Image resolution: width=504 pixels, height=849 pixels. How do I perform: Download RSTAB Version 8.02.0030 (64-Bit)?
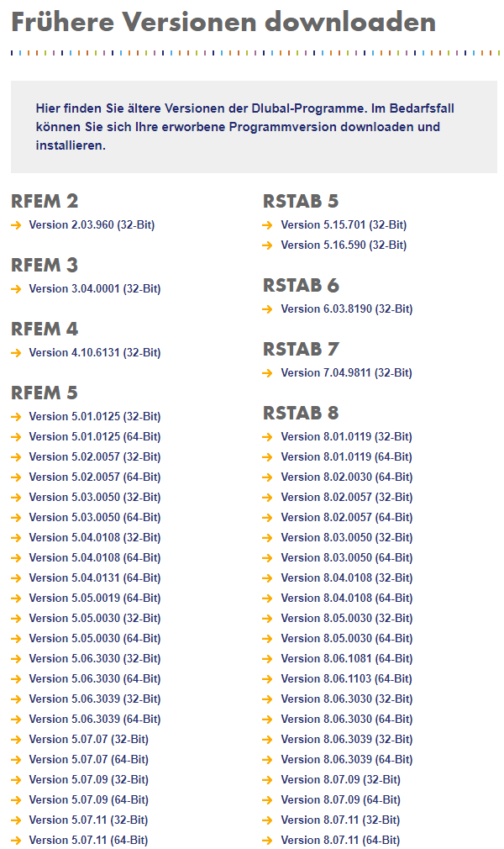pyautogui.click(x=346, y=477)
